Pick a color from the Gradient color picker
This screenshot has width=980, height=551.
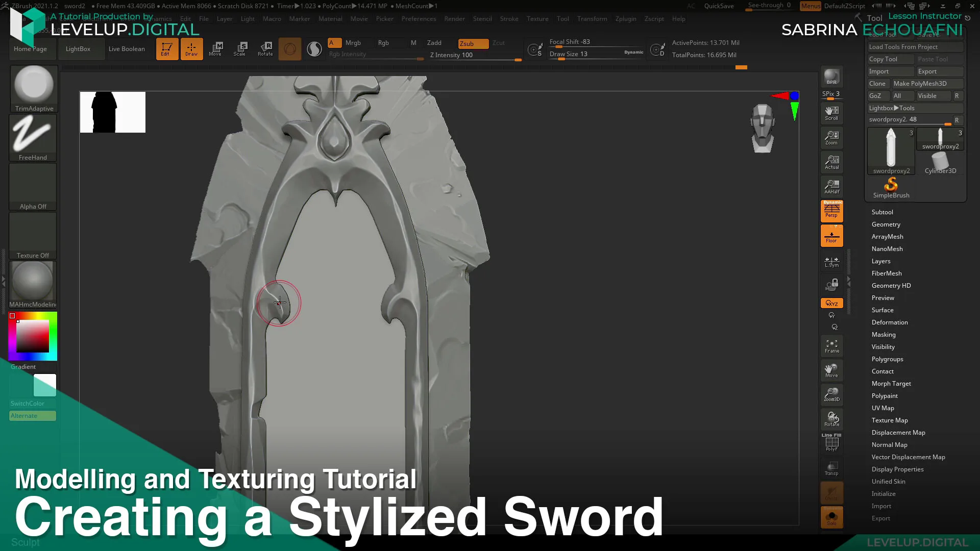point(33,336)
